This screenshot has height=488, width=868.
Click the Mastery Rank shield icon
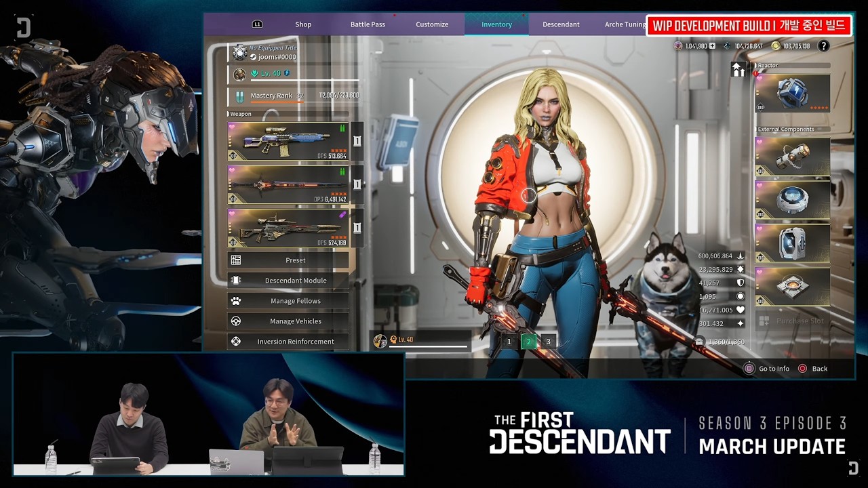(239, 96)
